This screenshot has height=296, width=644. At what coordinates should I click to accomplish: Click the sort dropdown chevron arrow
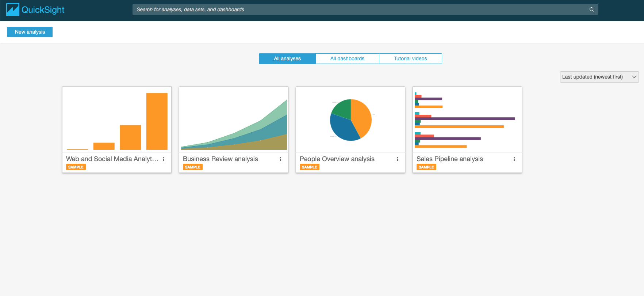tap(634, 77)
